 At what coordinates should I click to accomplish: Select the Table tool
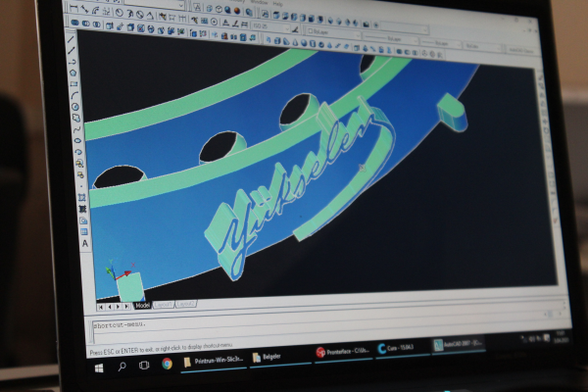pos(84,232)
